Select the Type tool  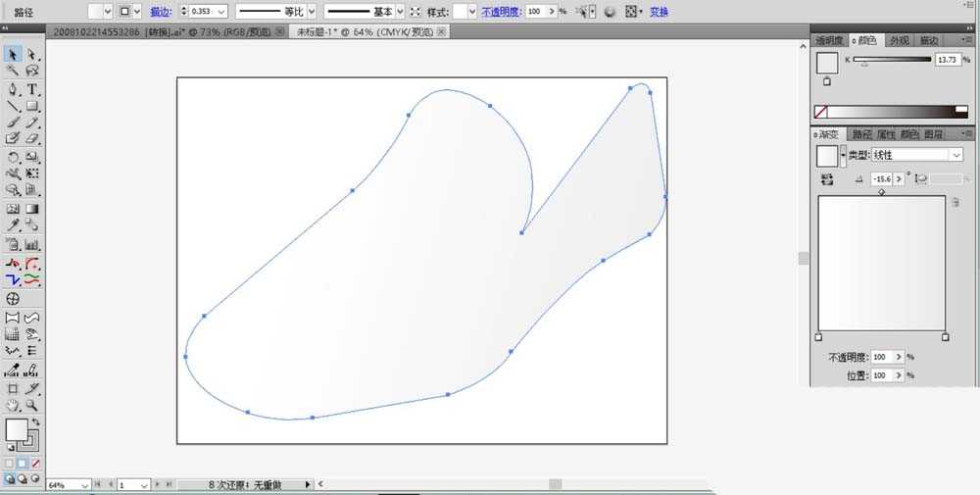(x=32, y=89)
